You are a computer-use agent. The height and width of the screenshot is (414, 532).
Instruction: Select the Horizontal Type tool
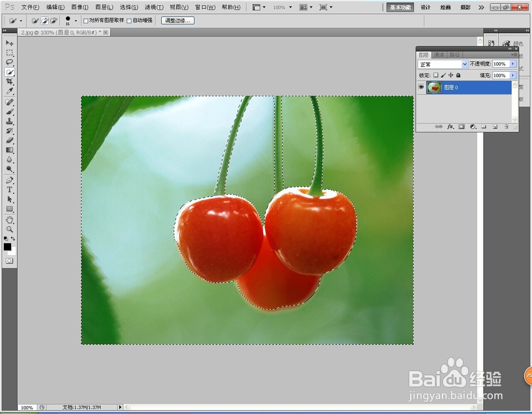tap(10, 190)
